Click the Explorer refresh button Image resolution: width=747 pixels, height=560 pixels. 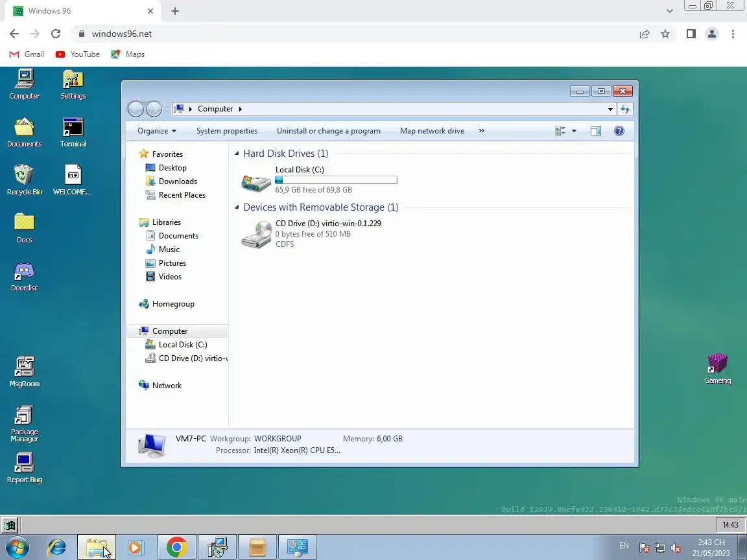coord(625,109)
